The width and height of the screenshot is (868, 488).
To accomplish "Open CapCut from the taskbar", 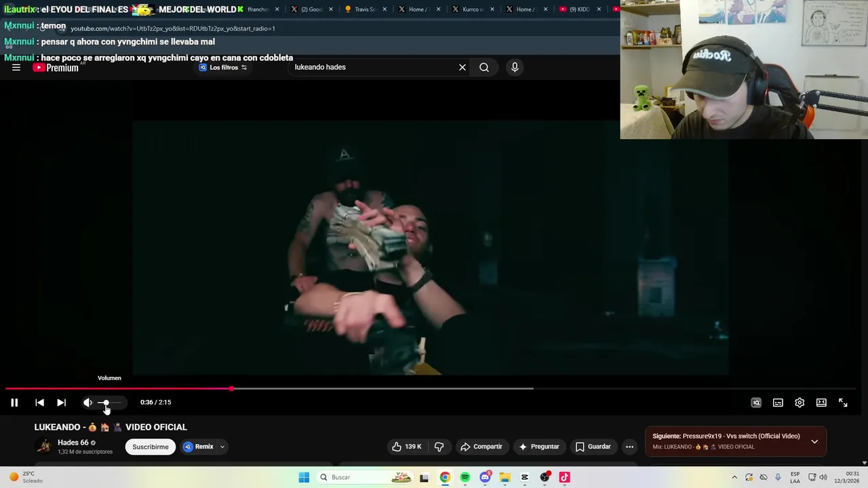I will (x=524, y=477).
